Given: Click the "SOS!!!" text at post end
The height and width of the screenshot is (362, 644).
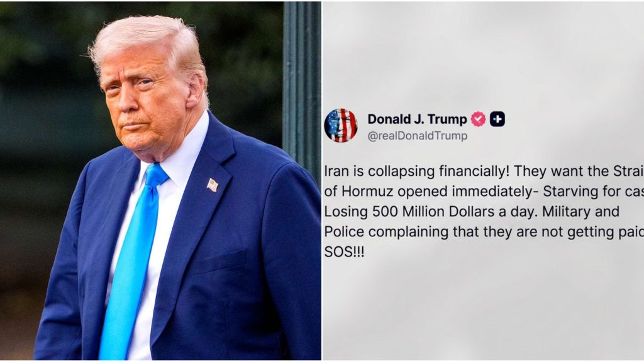Looking at the screenshot, I should click(x=344, y=251).
